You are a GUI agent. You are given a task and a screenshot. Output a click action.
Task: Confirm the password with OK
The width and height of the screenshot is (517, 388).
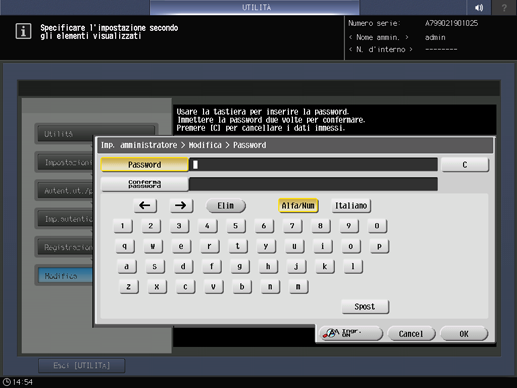click(464, 334)
